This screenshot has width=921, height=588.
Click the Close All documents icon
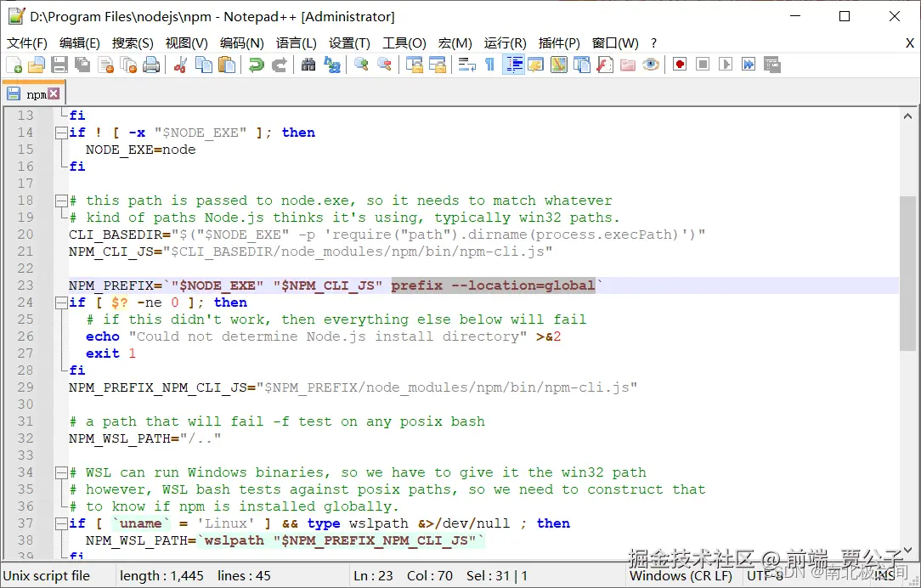click(x=128, y=65)
